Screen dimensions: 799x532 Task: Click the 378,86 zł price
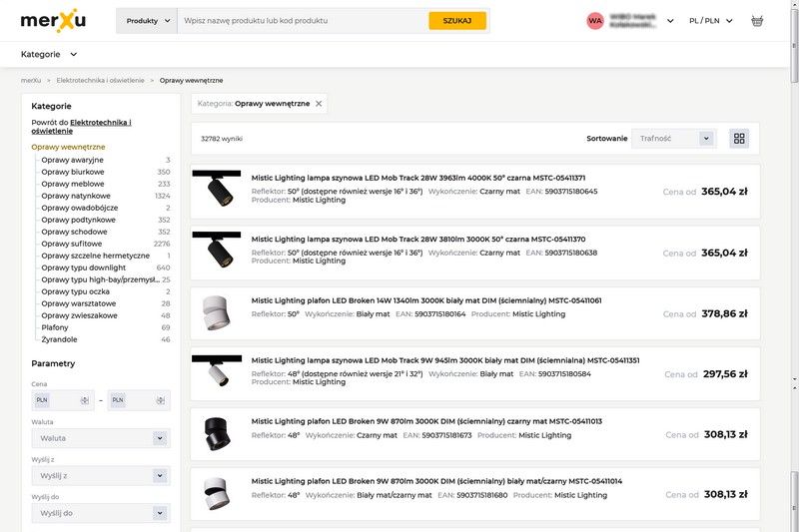pyautogui.click(x=724, y=313)
